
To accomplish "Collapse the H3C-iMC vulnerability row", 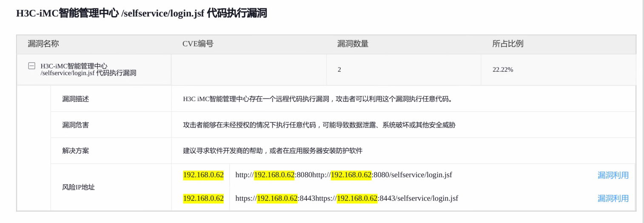I will point(31,66).
